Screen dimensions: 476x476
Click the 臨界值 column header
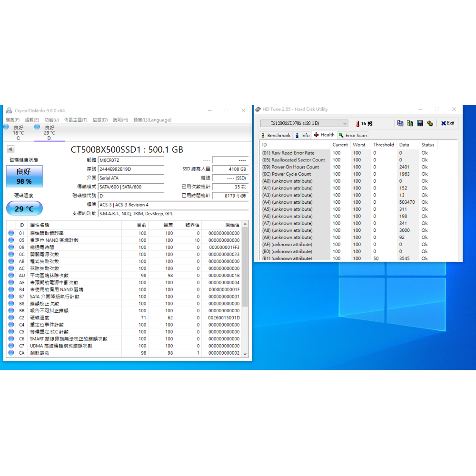tap(188, 225)
